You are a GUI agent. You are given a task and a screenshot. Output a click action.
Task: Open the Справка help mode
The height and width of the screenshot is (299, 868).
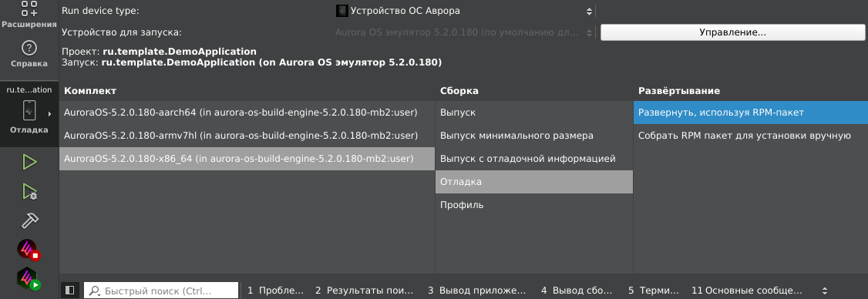pos(29,54)
